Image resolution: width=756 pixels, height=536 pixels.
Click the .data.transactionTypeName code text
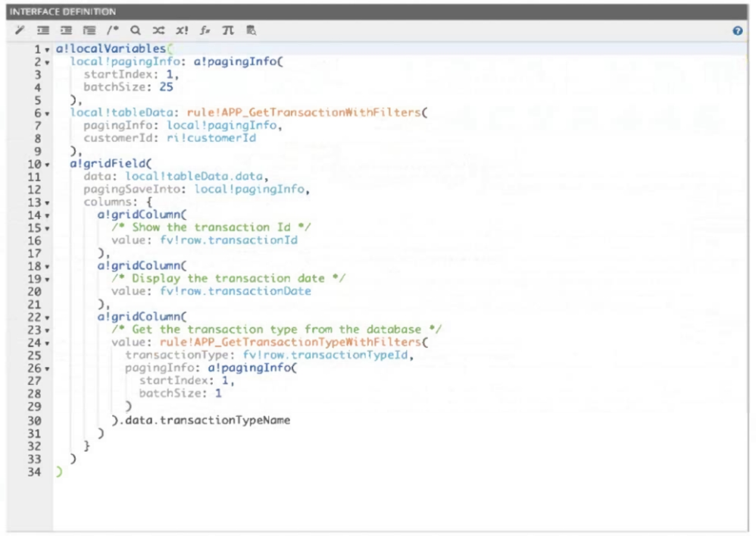(x=201, y=419)
